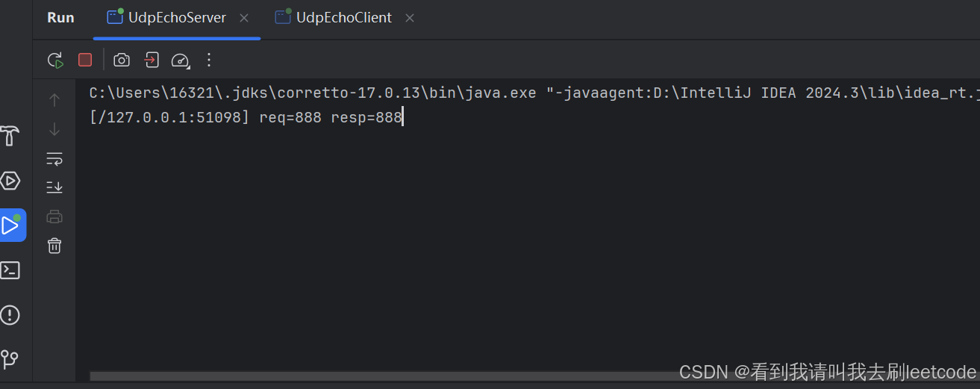Toggle scroll to end of console
This screenshot has width=980, height=389.
coord(54,187)
